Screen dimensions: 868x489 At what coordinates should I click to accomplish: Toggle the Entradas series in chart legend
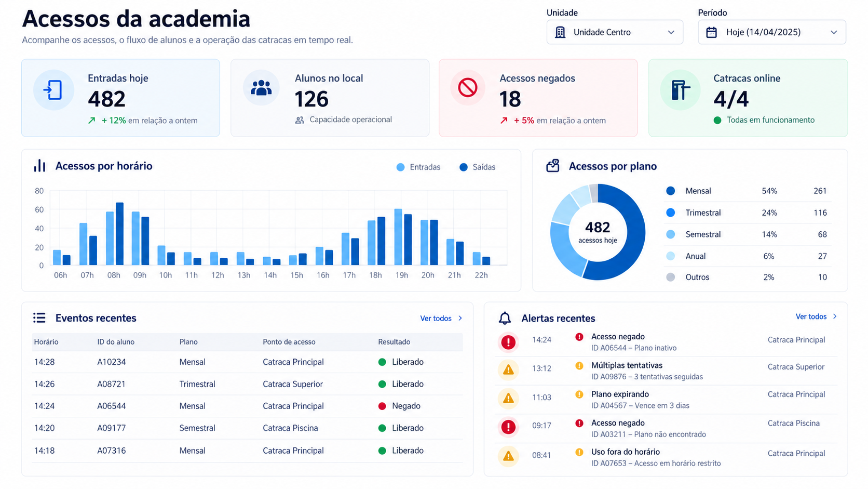click(418, 167)
